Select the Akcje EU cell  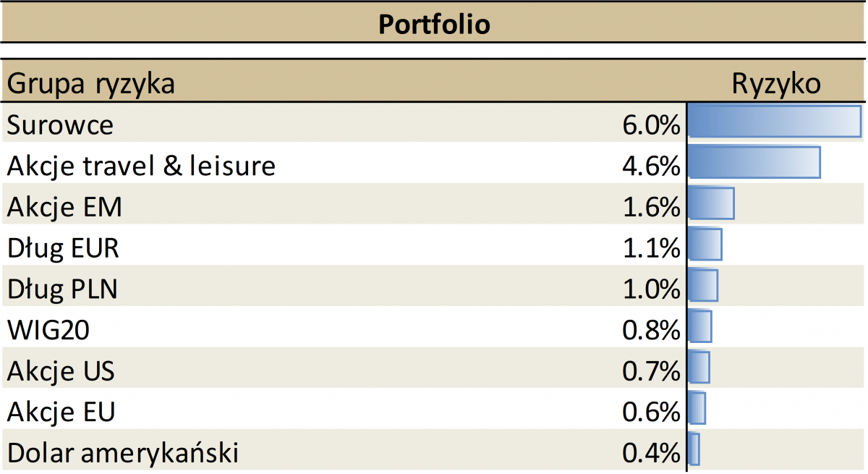(x=61, y=412)
